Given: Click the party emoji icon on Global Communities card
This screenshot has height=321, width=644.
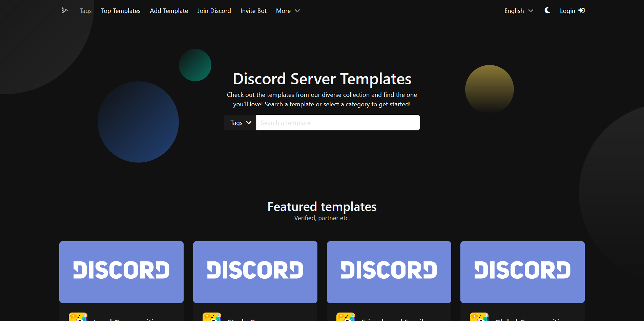Looking at the screenshot, I should coord(479,317).
